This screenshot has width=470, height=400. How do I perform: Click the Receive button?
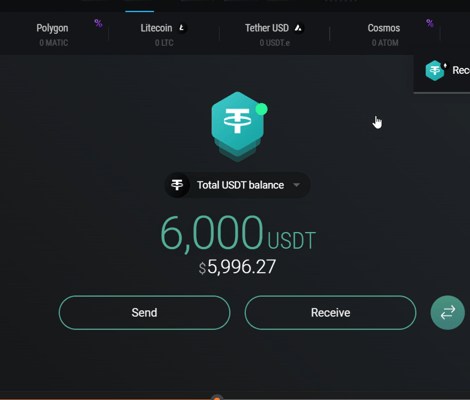[330, 313]
